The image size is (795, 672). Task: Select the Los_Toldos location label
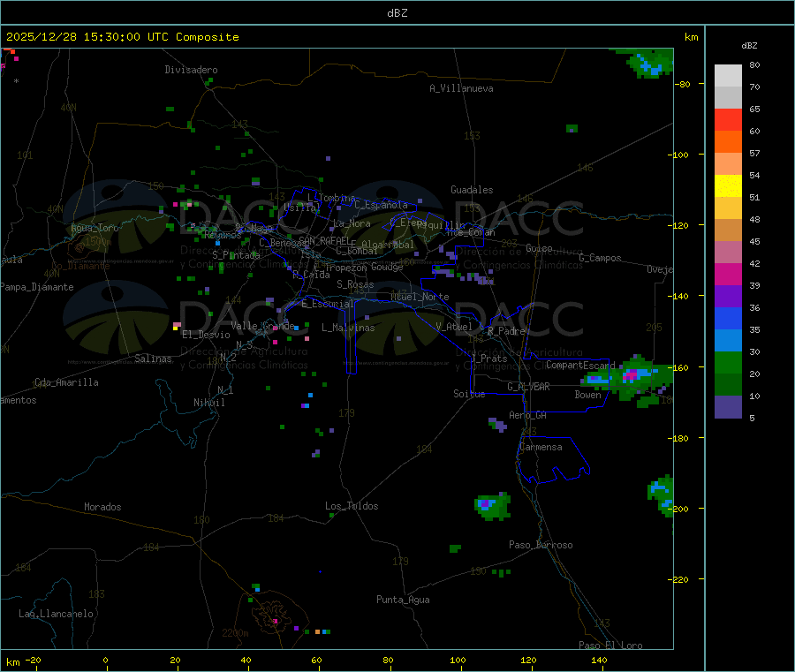[352, 506]
